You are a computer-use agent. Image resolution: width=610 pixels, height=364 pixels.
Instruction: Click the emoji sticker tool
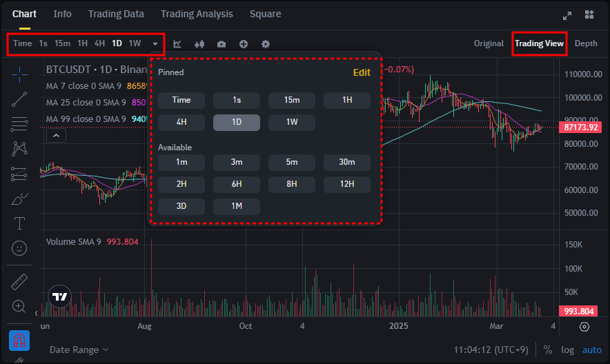click(19, 247)
